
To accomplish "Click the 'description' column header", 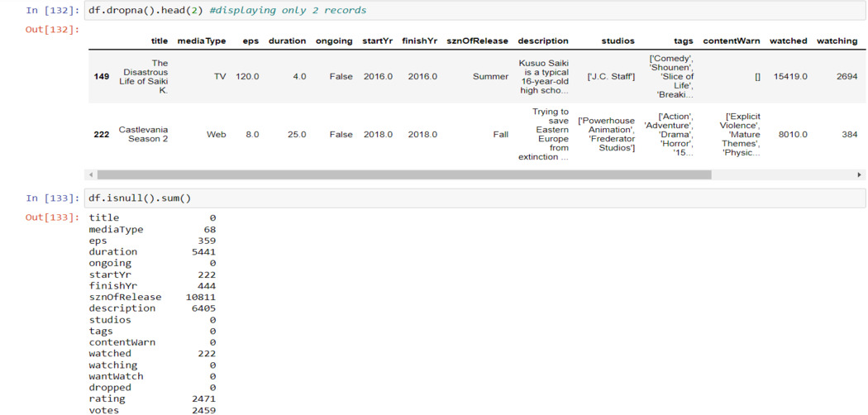I will pos(543,41).
